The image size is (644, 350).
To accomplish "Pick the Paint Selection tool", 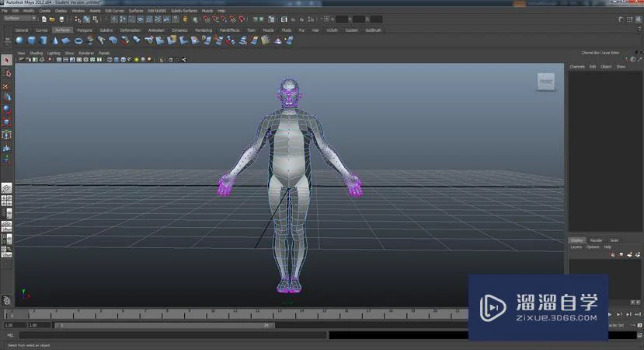I will click(6, 86).
